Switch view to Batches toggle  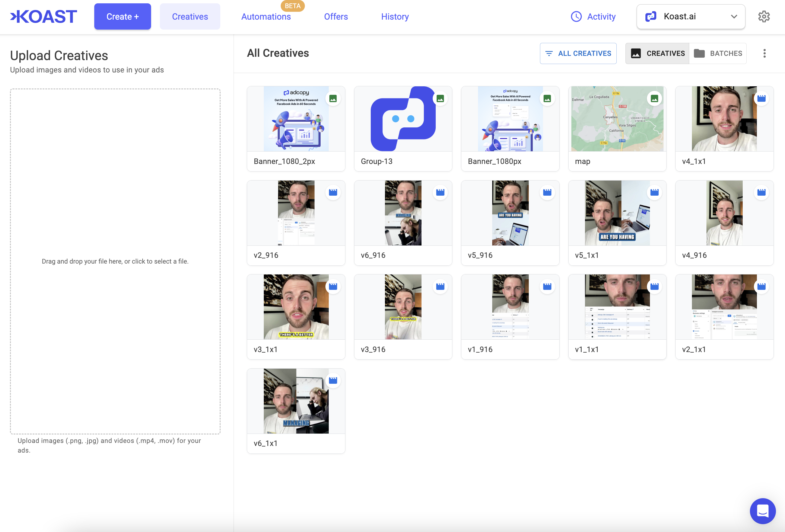pyautogui.click(x=718, y=53)
